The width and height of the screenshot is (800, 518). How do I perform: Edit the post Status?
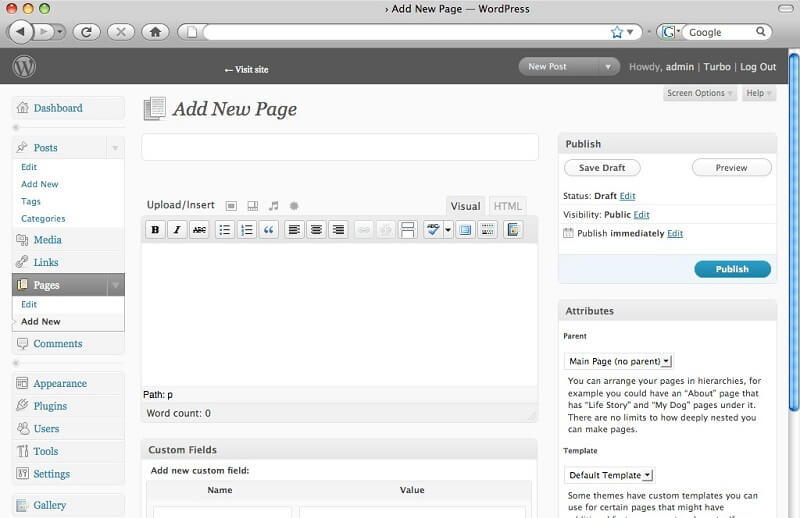pos(627,196)
